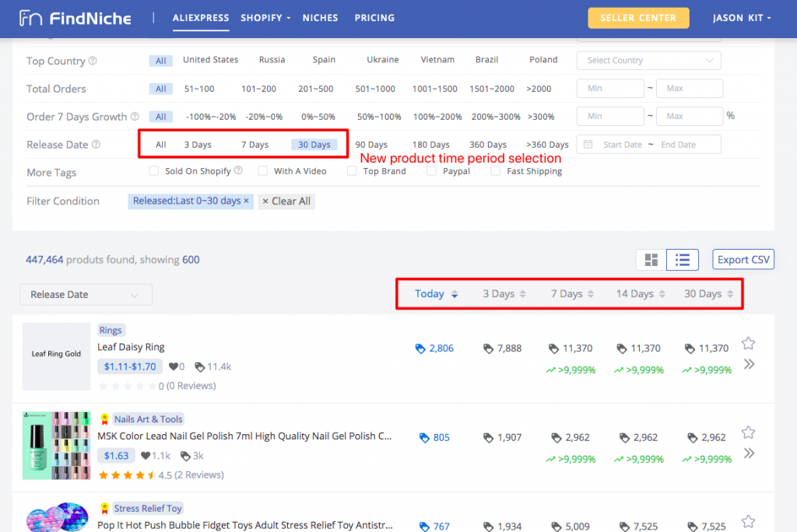Click top-seller badge on Nails Art & Tools
797x532 pixels.
pyautogui.click(x=105, y=419)
